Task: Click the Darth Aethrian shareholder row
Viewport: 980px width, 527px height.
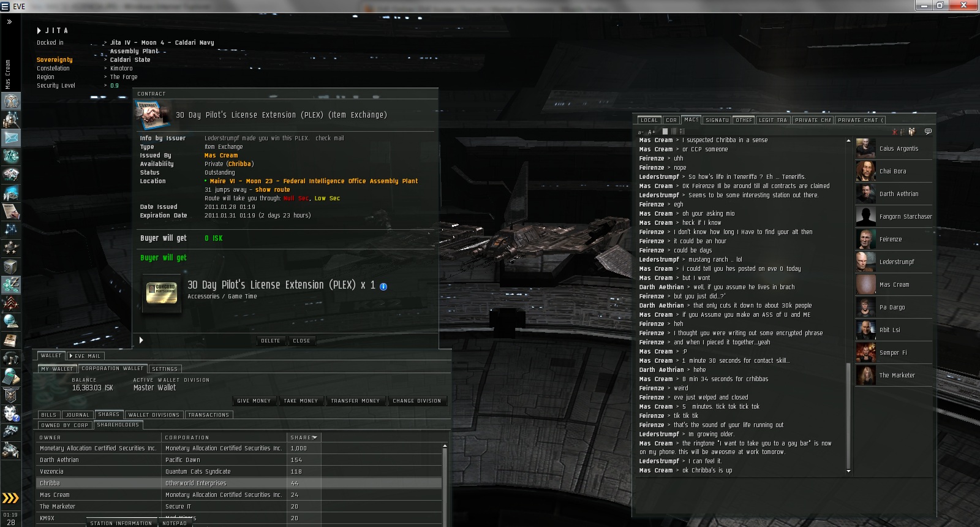Action: pyautogui.click(x=239, y=460)
